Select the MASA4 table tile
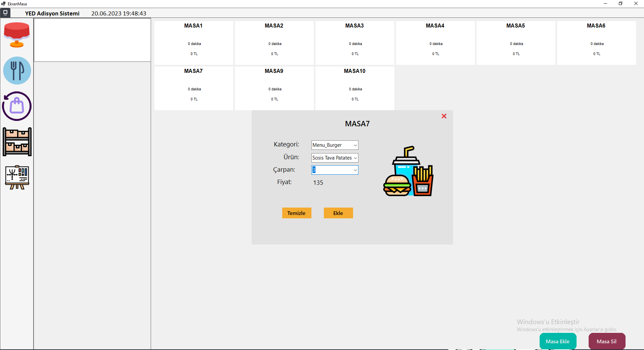 435,43
